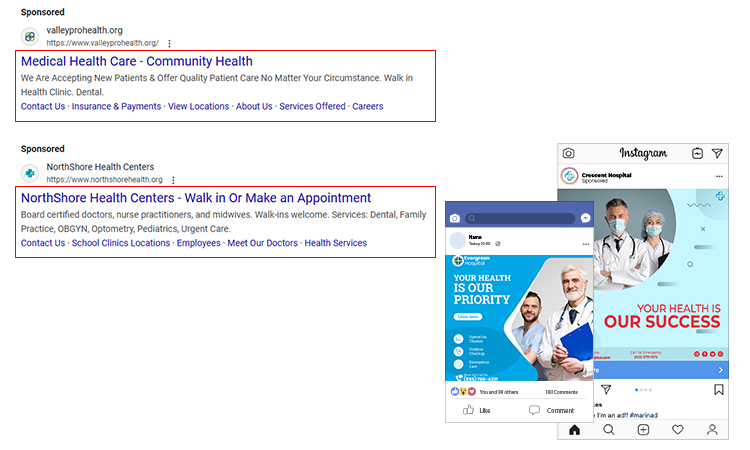Open About Us sitelink
Image resolution: width=750 pixels, height=450 pixels.
pyautogui.click(x=254, y=106)
